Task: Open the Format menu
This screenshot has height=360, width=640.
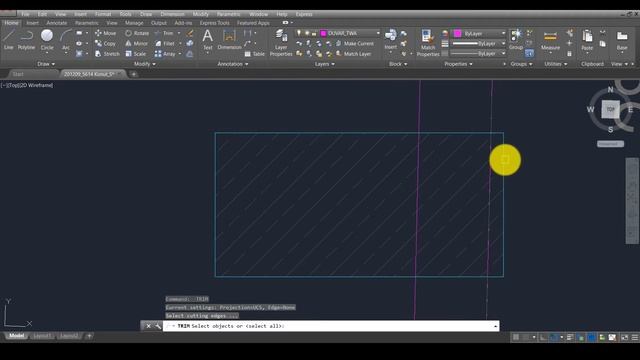Action: point(103,14)
